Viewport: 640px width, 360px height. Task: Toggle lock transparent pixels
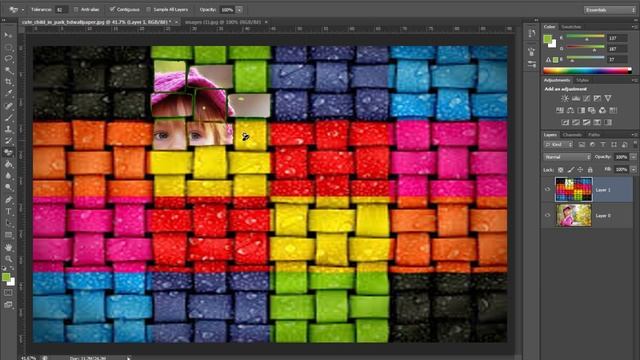tap(561, 169)
